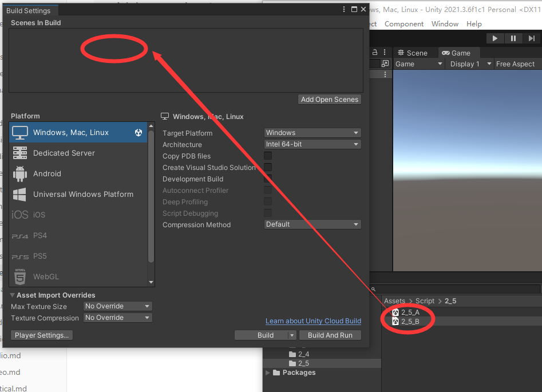Open the Help menu
Screen dimensions: 542x392
click(x=474, y=24)
